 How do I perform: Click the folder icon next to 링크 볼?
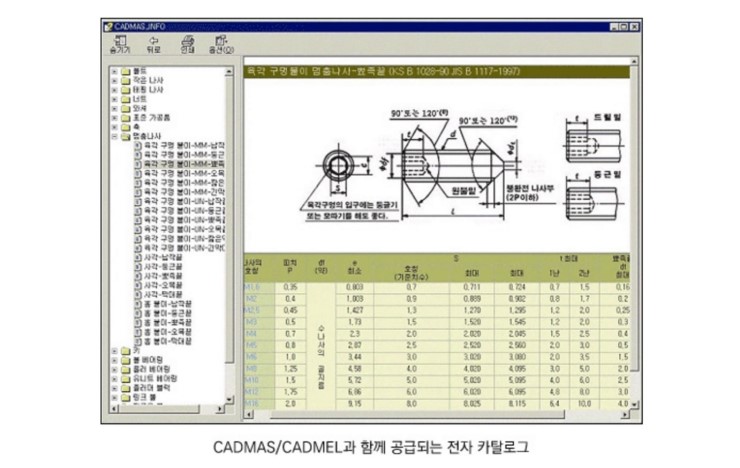coord(126,397)
